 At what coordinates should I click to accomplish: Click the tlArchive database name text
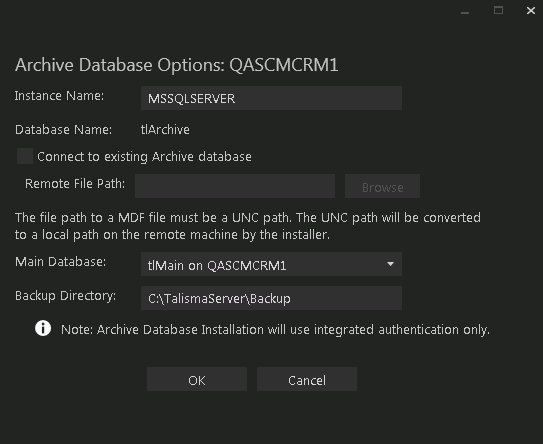(165, 130)
